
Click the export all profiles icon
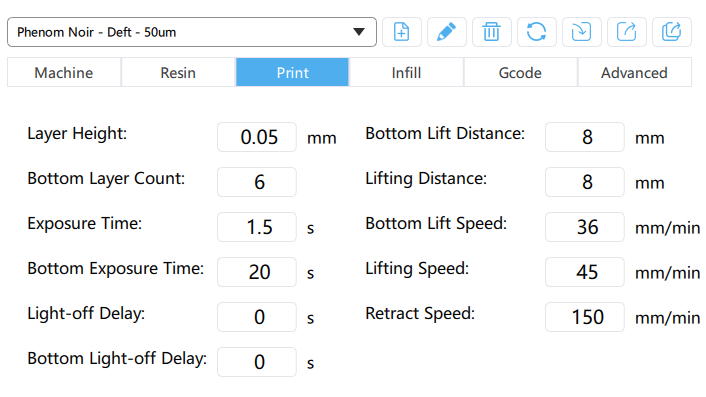point(672,32)
